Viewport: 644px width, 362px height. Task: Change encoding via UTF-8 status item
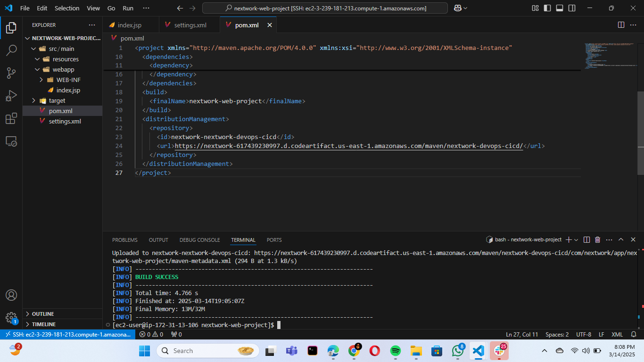583,334
